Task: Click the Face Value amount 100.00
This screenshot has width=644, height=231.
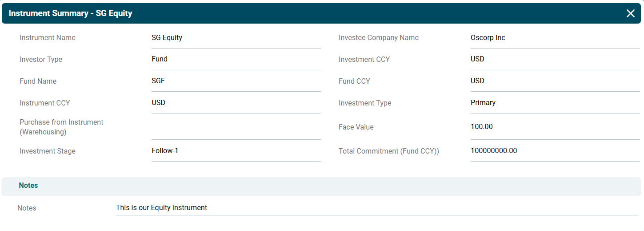Action: tap(481, 127)
